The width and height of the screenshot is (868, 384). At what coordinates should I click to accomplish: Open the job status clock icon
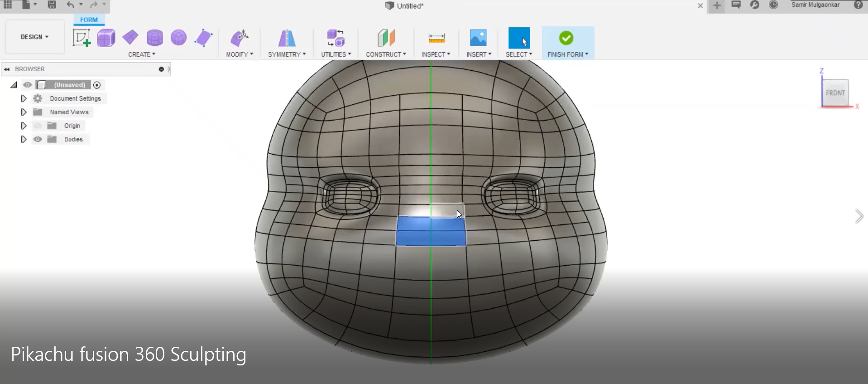[773, 5]
